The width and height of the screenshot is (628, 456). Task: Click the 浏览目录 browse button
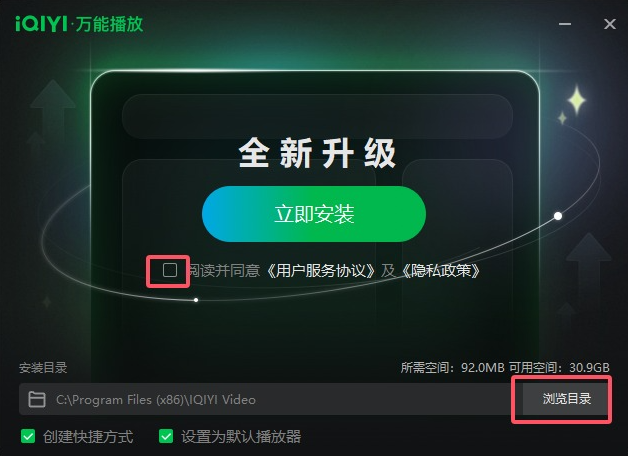(566, 399)
